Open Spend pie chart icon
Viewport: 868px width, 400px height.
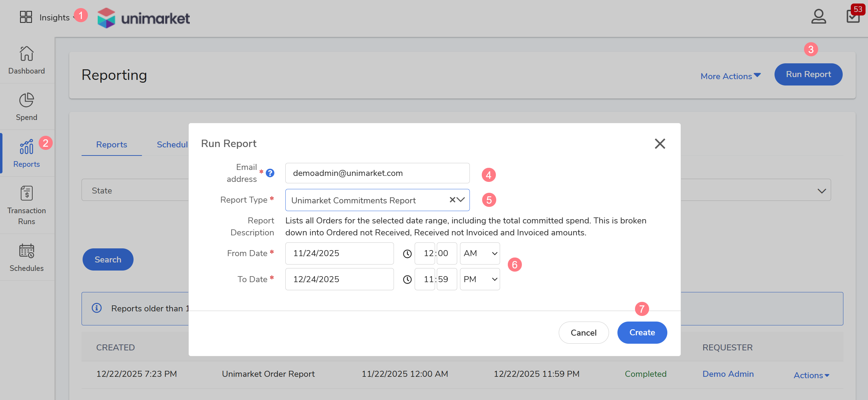26,100
